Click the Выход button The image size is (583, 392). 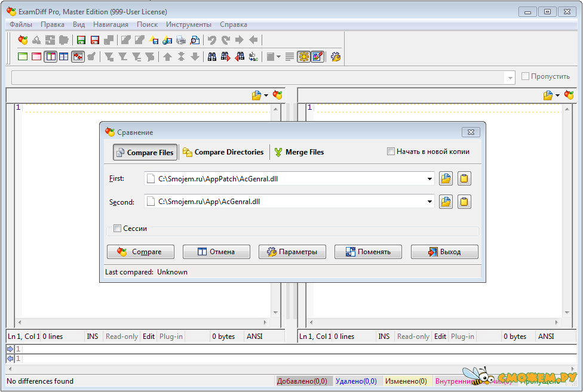click(444, 252)
